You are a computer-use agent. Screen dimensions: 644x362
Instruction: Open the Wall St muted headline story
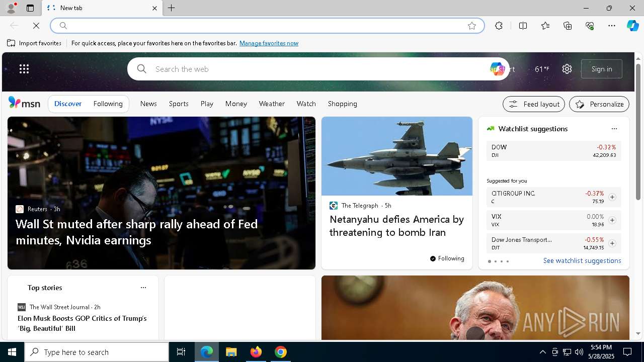(136, 232)
